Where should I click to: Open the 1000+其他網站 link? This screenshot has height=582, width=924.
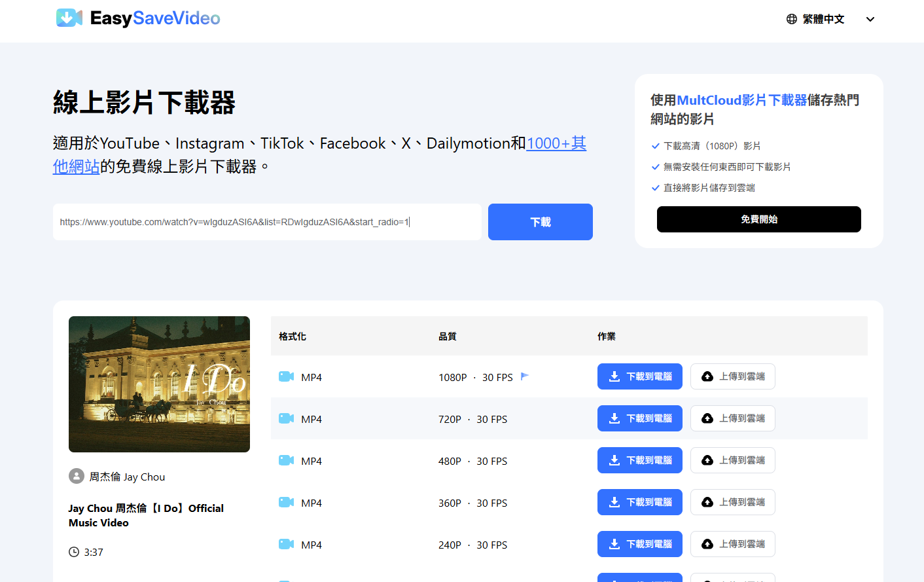(x=319, y=155)
